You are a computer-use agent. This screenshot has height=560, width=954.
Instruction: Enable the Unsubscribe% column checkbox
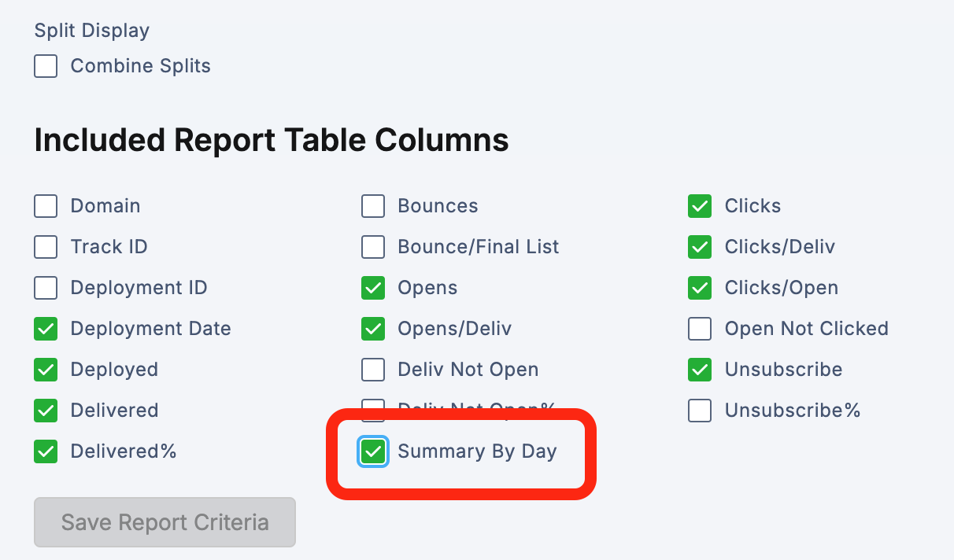pos(700,411)
